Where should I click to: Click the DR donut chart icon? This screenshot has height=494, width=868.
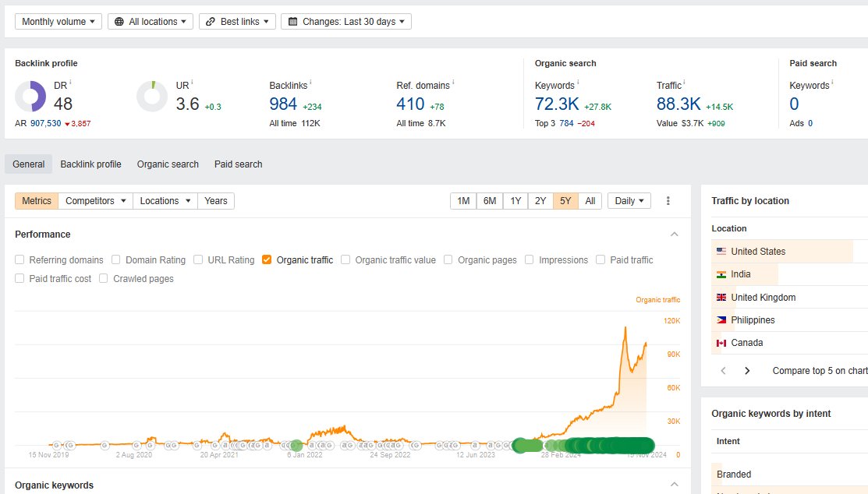[30, 97]
